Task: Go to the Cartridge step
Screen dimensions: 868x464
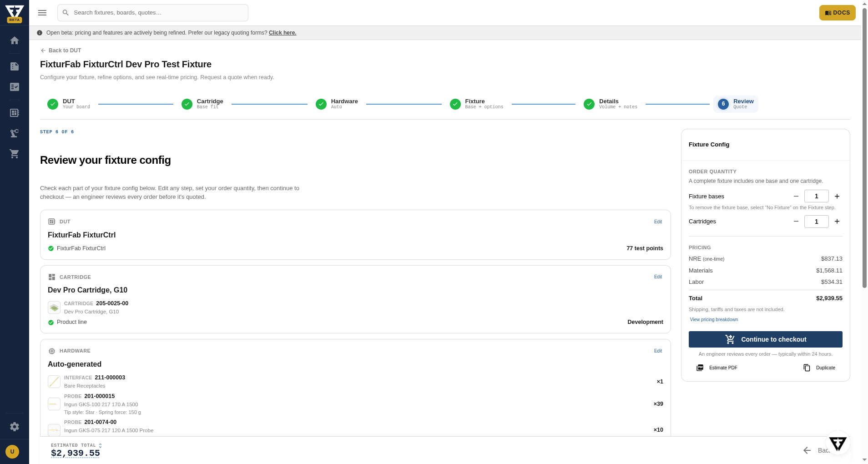Action: [x=202, y=104]
